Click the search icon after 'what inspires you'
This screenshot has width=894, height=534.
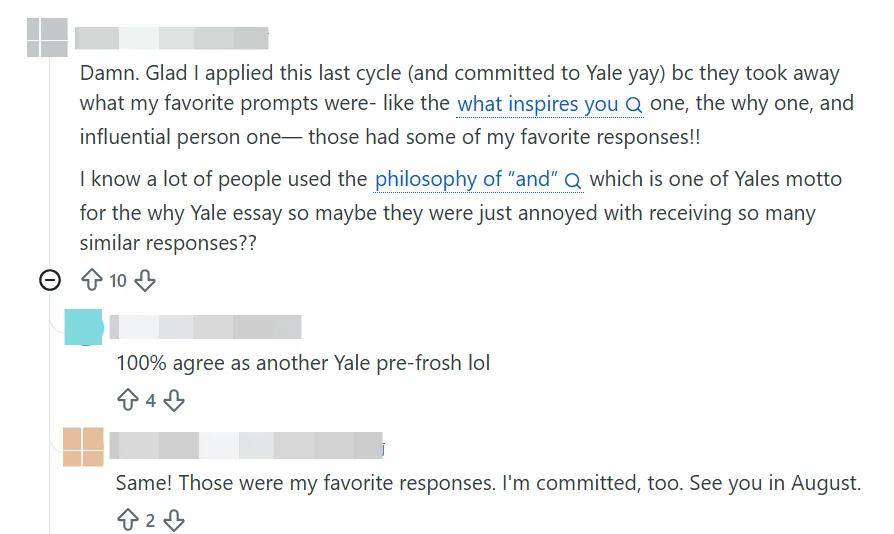coord(633,105)
